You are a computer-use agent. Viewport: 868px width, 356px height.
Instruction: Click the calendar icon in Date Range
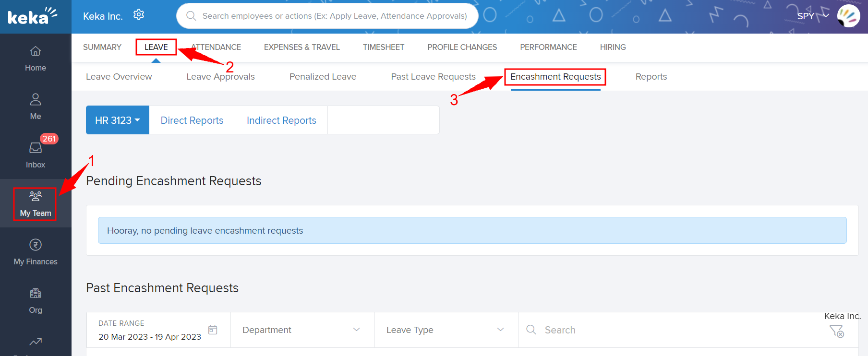213,330
